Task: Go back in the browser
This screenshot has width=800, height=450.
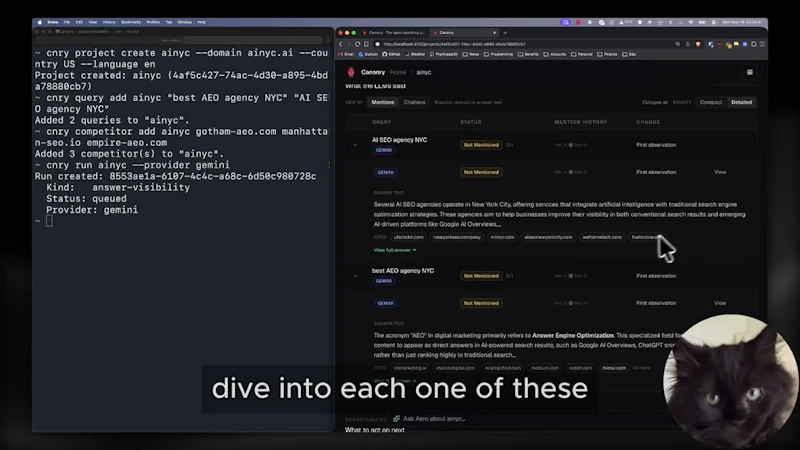Action: click(341, 44)
